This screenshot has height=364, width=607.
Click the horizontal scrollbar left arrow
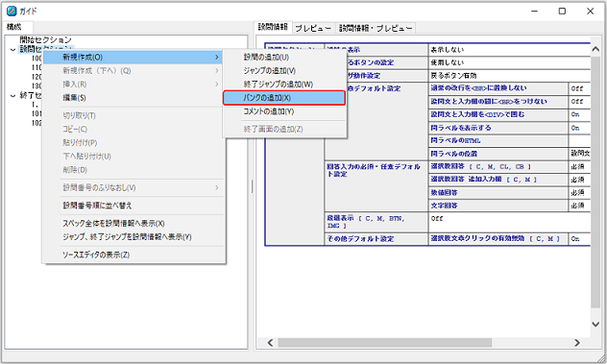tap(270, 343)
